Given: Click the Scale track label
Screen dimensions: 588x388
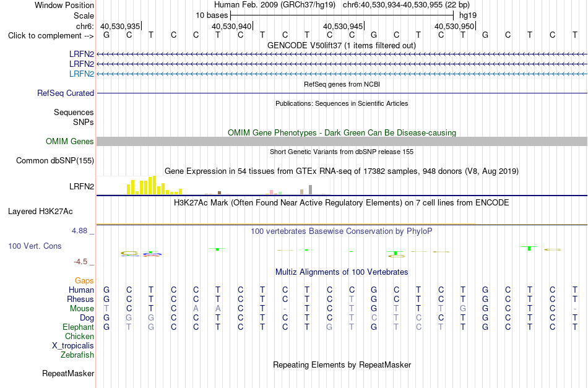Looking at the screenshot, I should [x=84, y=15].
